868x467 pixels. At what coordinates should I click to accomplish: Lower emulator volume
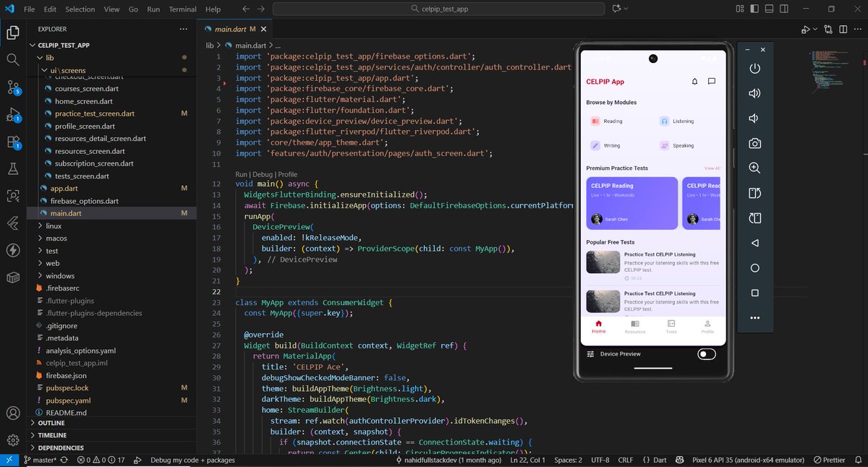(x=754, y=118)
